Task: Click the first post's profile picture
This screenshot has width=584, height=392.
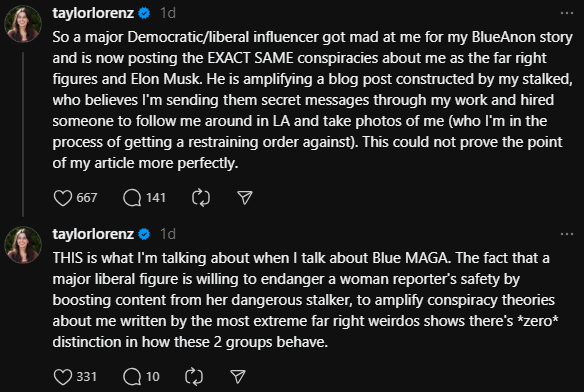Action: tap(23, 24)
